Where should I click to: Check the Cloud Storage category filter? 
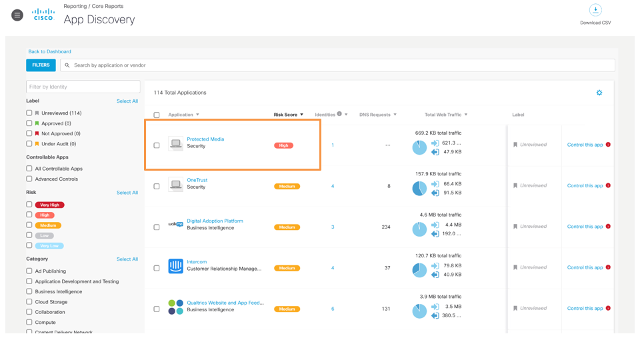(x=29, y=302)
